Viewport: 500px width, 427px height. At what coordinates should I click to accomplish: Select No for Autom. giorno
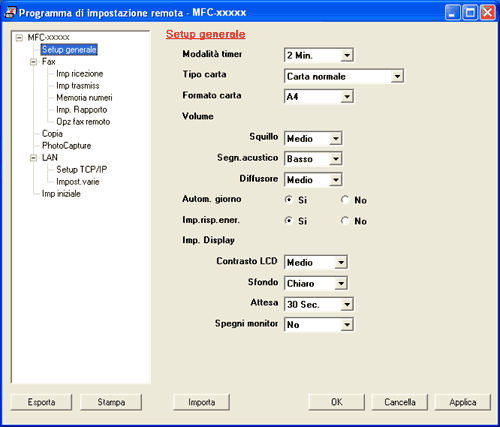point(345,200)
